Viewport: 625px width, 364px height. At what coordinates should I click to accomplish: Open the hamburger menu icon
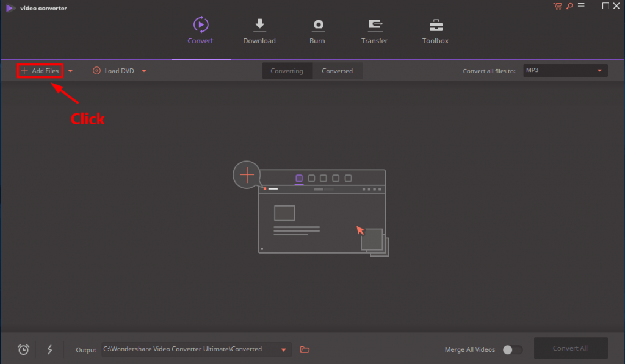(581, 6)
